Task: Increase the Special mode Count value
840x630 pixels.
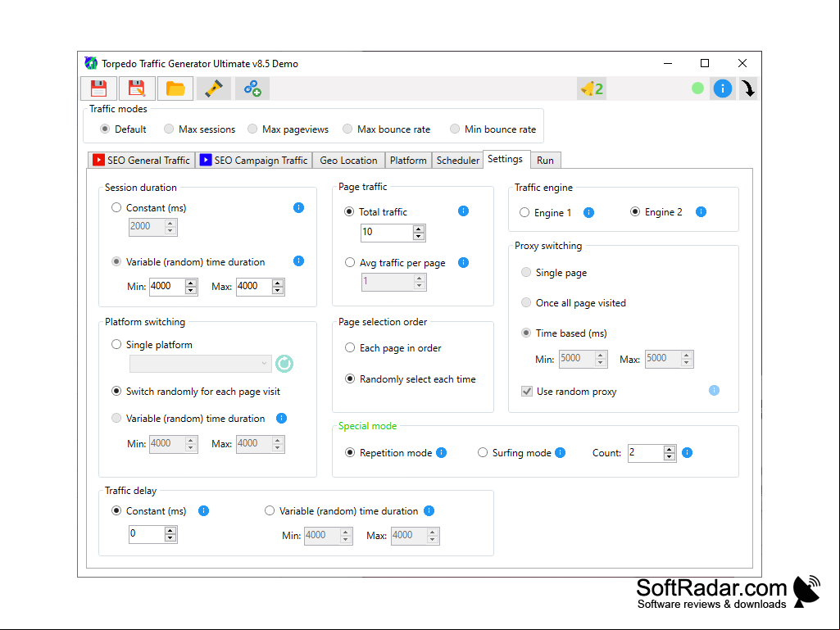Action: point(669,450)
